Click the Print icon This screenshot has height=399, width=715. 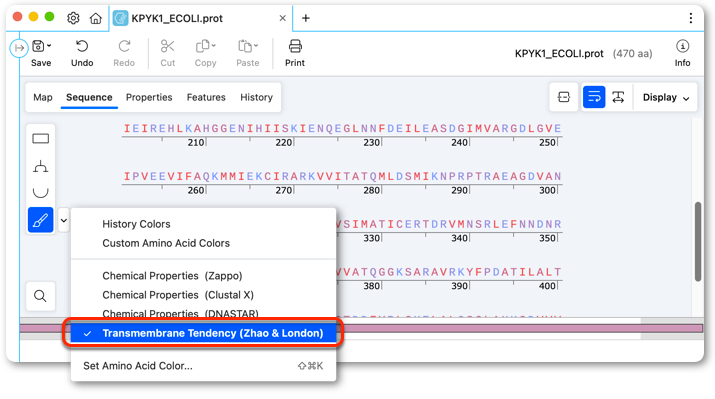pyautogui.click(x=295, y=47)
